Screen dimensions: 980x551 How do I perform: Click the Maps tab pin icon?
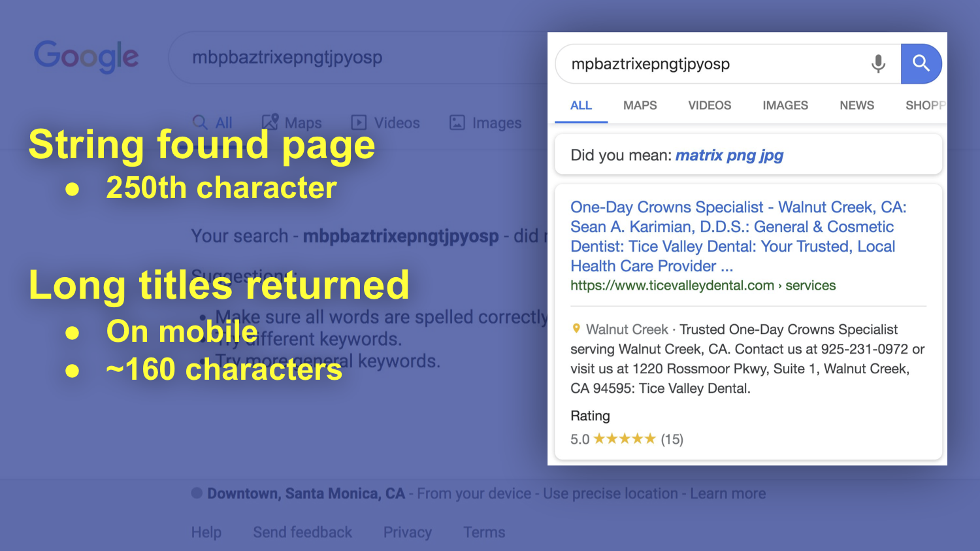point(270,122)
